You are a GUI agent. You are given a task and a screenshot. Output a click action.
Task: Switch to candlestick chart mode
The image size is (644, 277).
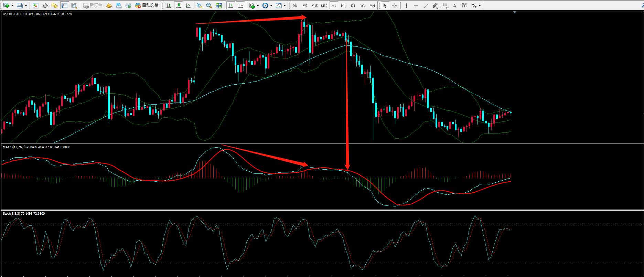pos(179,6)
